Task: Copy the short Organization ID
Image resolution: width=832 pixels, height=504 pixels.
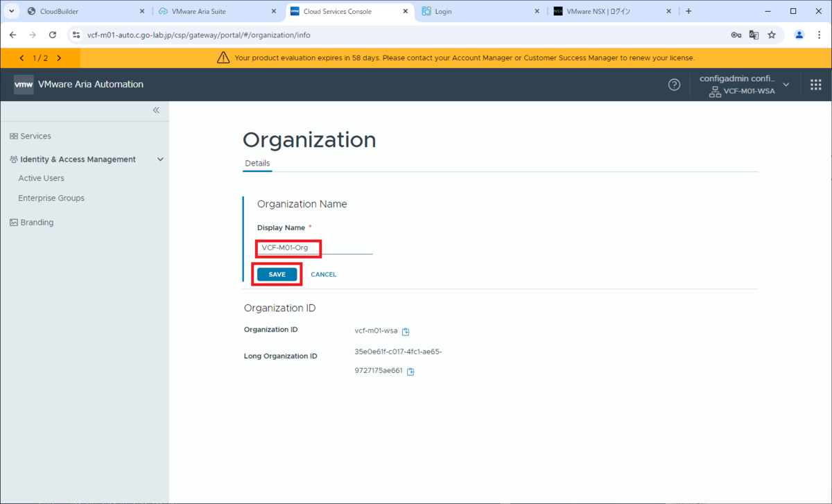Action: 406,331
